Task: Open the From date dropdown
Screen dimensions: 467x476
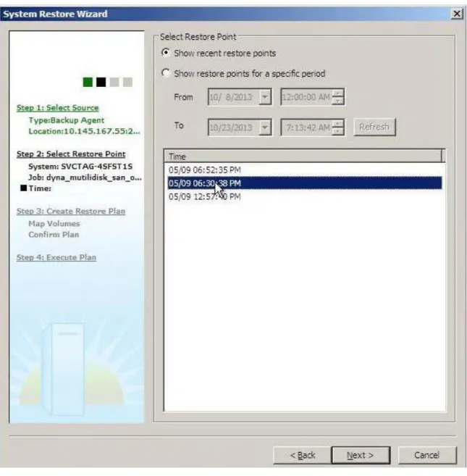Action: click(265, 97)
